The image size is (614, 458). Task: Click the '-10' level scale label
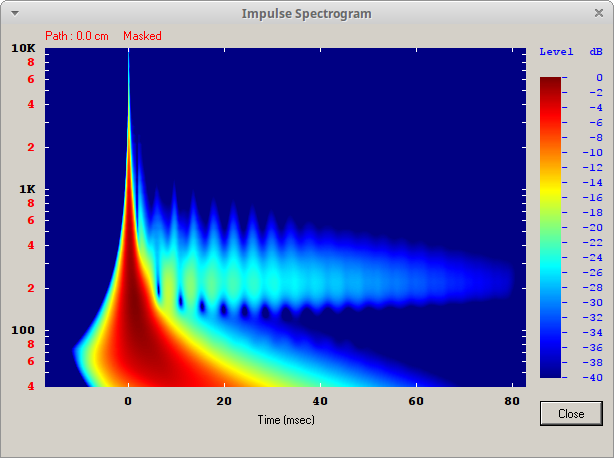pos(592,153)
